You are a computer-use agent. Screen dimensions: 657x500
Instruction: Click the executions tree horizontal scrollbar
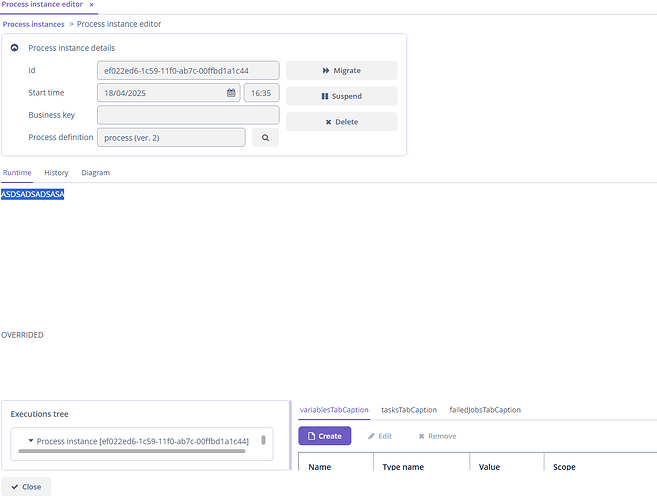pyautogui.click(x=132, y=451)
